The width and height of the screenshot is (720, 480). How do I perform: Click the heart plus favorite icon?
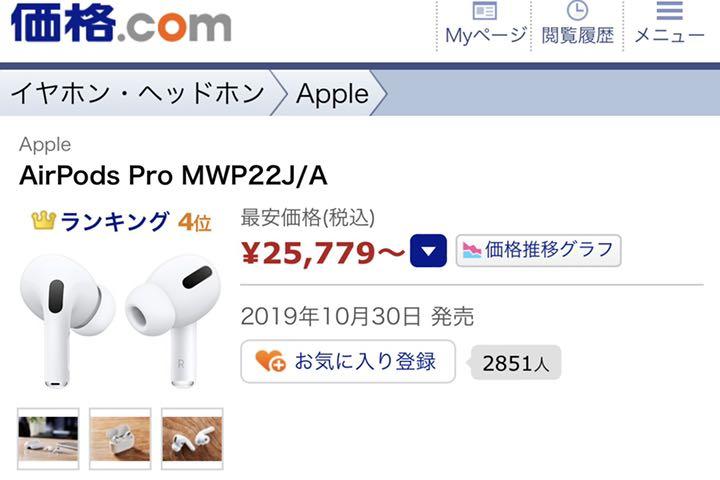270,361
